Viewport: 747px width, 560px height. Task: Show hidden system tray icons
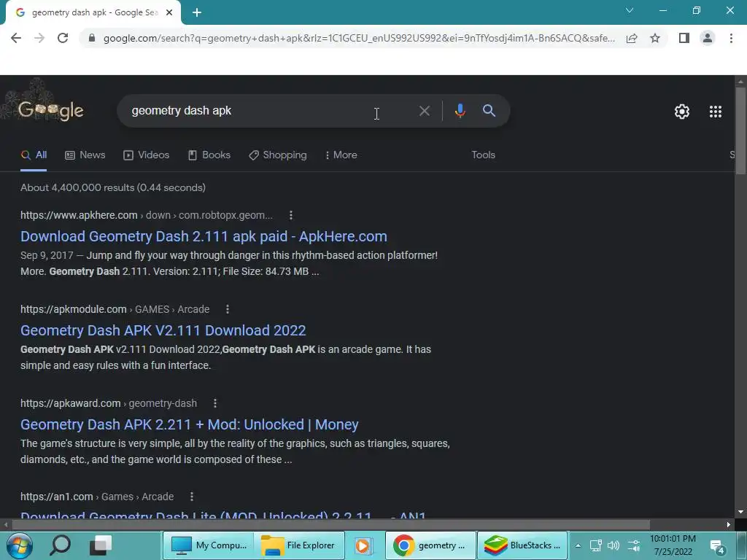pyautogui.click(x=578, y=545)
